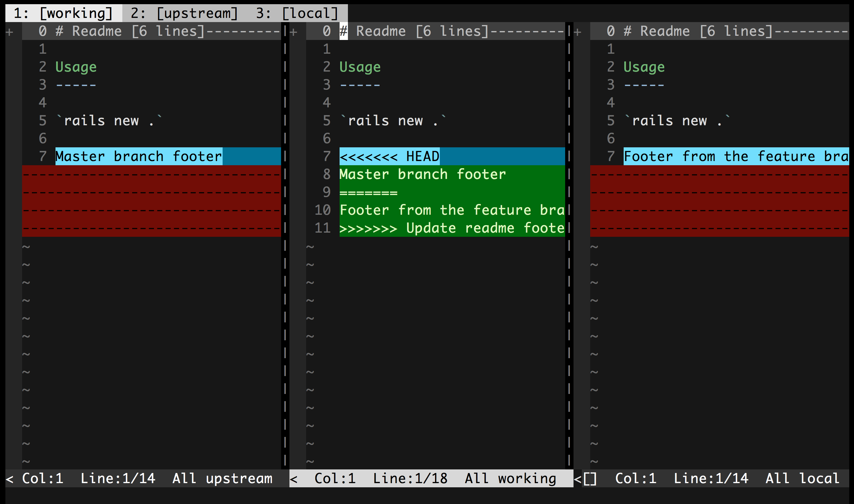Focus the working status line
This screenshot has height=504, width=854.
pos(431,479)
